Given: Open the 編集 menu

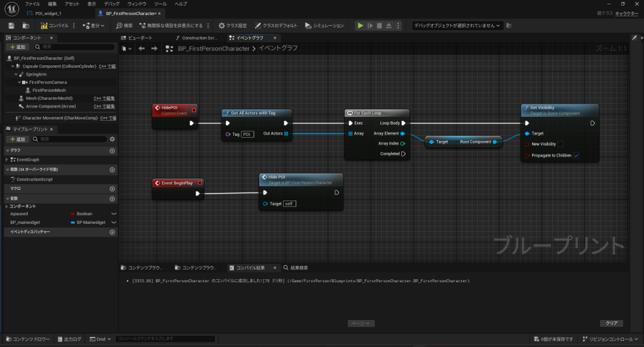Looking at the screenshot, I should (x=52, y=4).
